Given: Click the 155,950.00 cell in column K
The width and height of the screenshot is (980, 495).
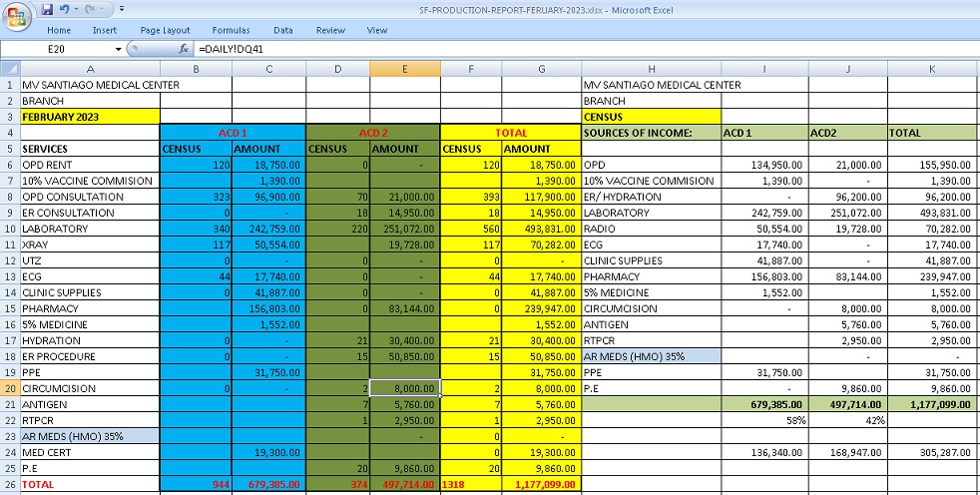Looking at the screenshot, I should [932, 165].
